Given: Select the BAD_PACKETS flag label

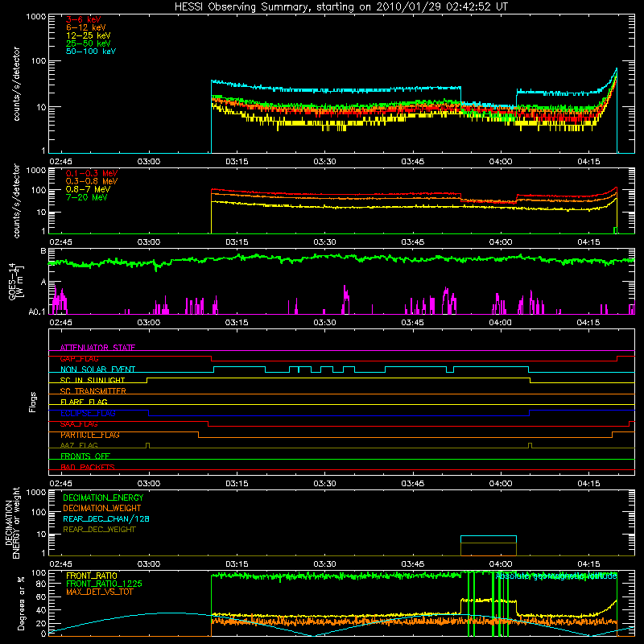Looking at the screenshot, I should click(88, 467).
